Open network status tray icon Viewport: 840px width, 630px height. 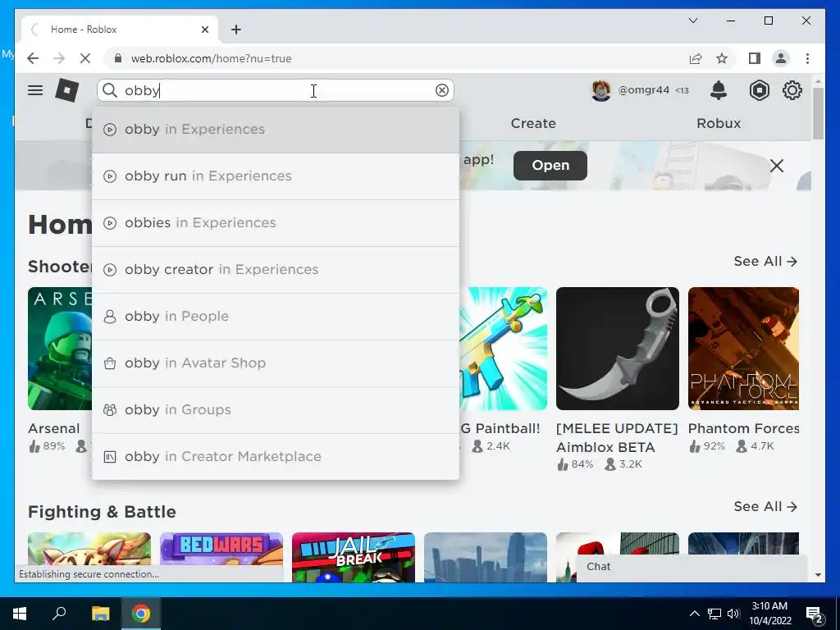pyautogui.click(x=714, y=614)
